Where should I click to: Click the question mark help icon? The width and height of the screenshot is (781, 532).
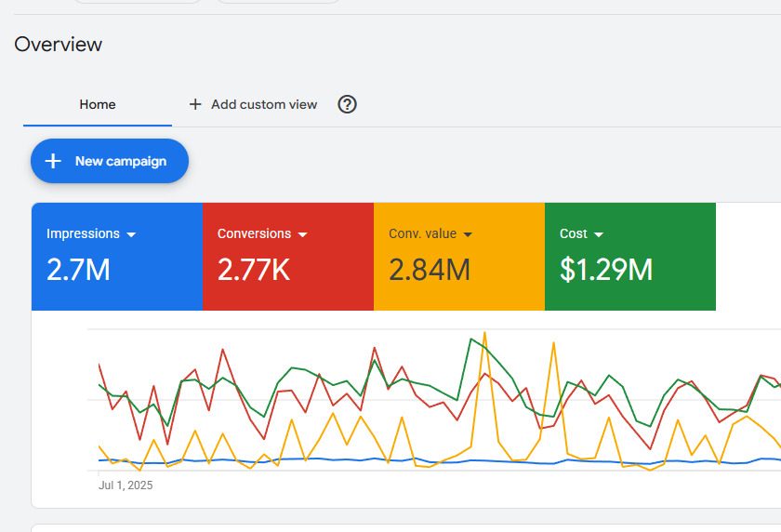347,104
